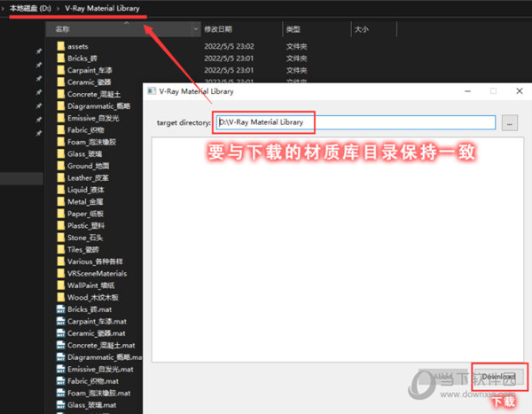Click the Metal folder icon

(60, 201)
